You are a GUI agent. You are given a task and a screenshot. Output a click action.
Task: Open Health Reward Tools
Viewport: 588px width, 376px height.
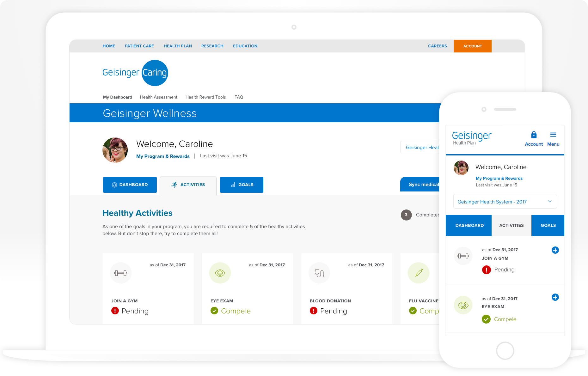pos(206,97)
